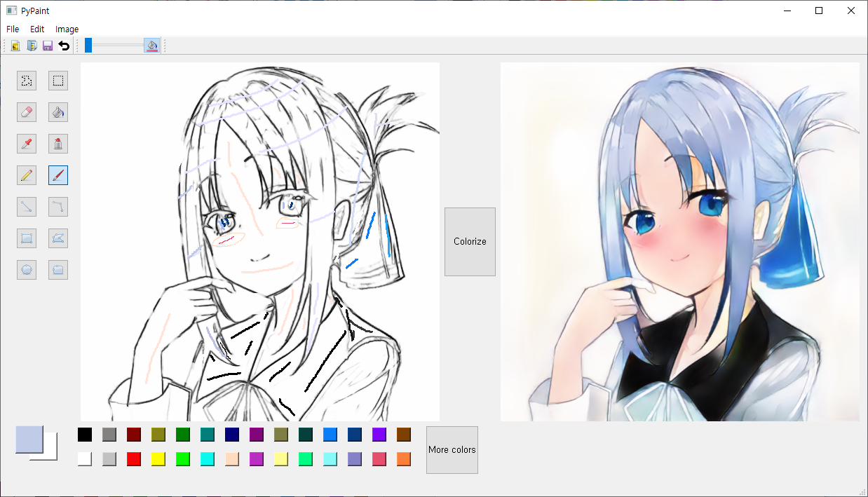Image resolution: width=868 pixels, height=497 pixels.
Task: Choose the lime green swatch
Action: pyautogui.click(x=183, y=459)
